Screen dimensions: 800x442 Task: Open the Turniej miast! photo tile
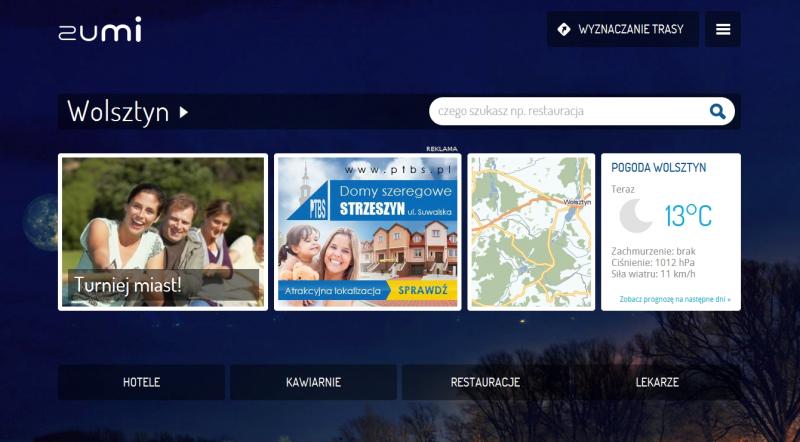[163, 232]
